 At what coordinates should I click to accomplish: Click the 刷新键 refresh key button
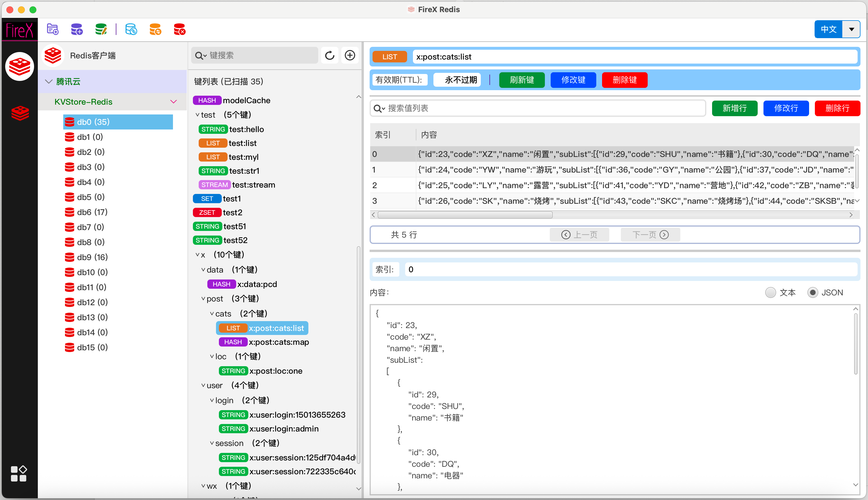[x=521, y=80]
